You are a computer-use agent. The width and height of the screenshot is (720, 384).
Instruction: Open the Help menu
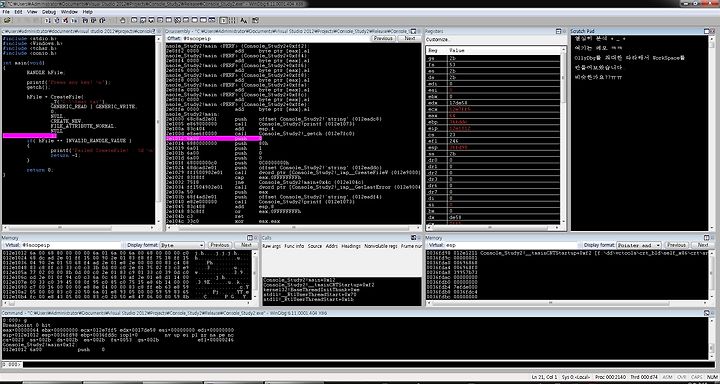[x=87, y=11]
